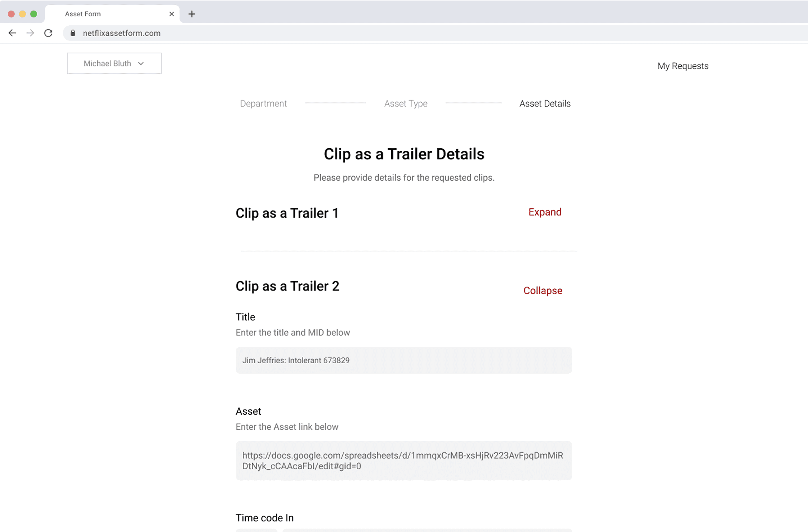Reload the page with the refresh icon
Viewport: 808px width, 532px height.
pos(48,33)
